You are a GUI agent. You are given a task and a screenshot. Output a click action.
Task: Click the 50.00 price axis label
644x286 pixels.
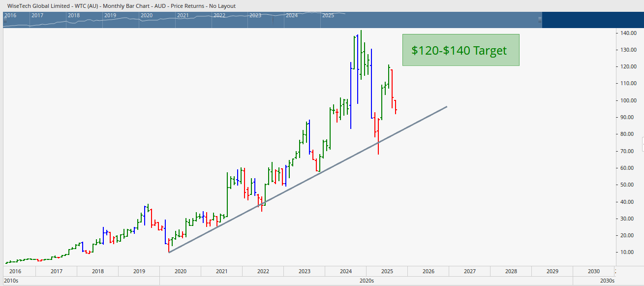(x=628, y=185)
